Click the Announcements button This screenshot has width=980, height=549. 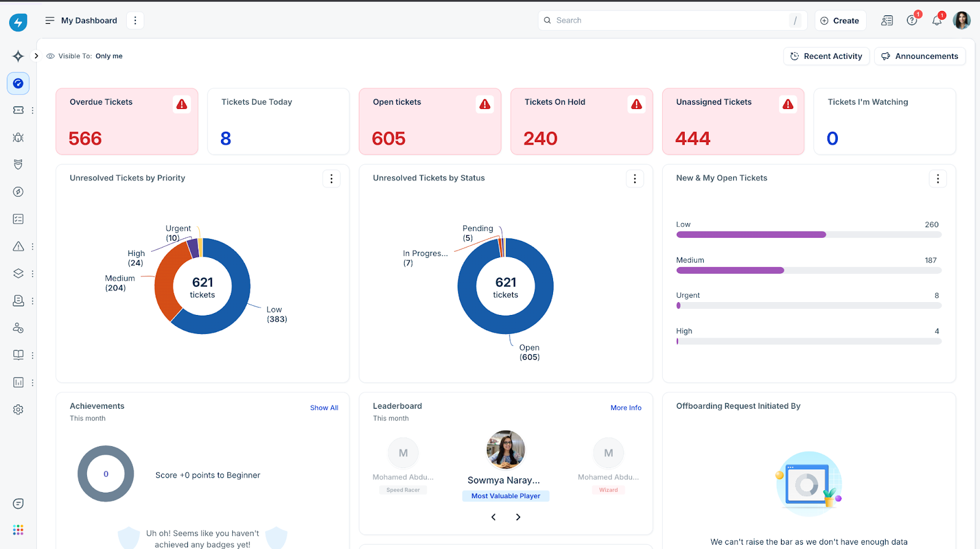(920, 56)
